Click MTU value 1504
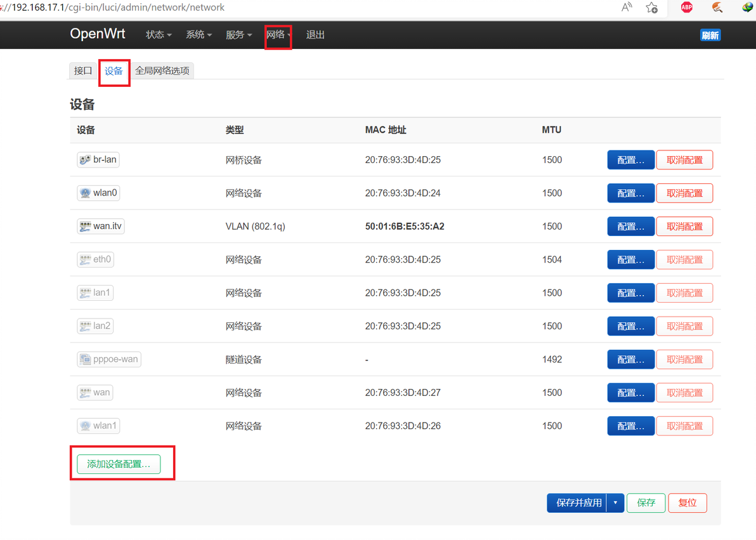Image resolution: width=756 pixels, height=540 pixels. click(x=552, y=260)
